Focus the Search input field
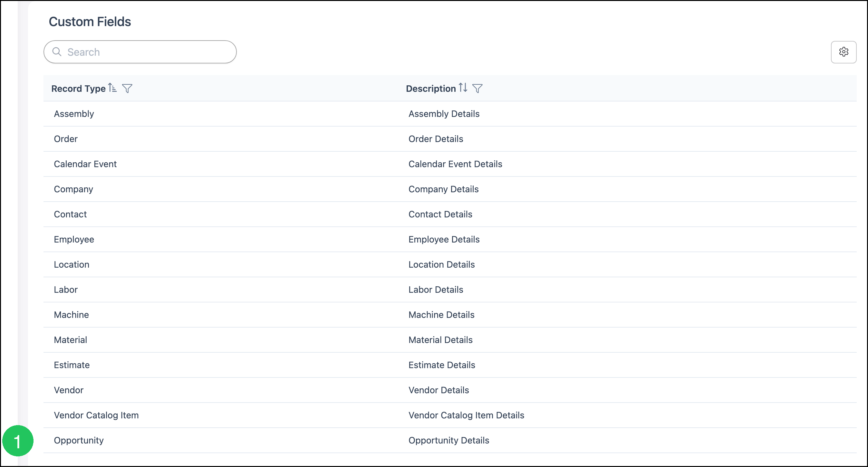The height and width of the screenshot is (467, 868). [140, 52]
